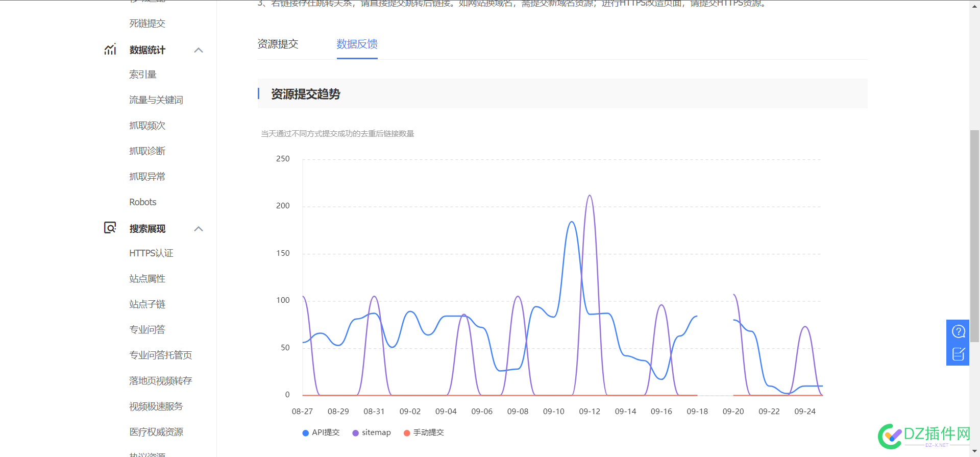Collapse the 数据统计 section chevron
The width and height of the screenshot is (980, 457).
click(199, 50)
